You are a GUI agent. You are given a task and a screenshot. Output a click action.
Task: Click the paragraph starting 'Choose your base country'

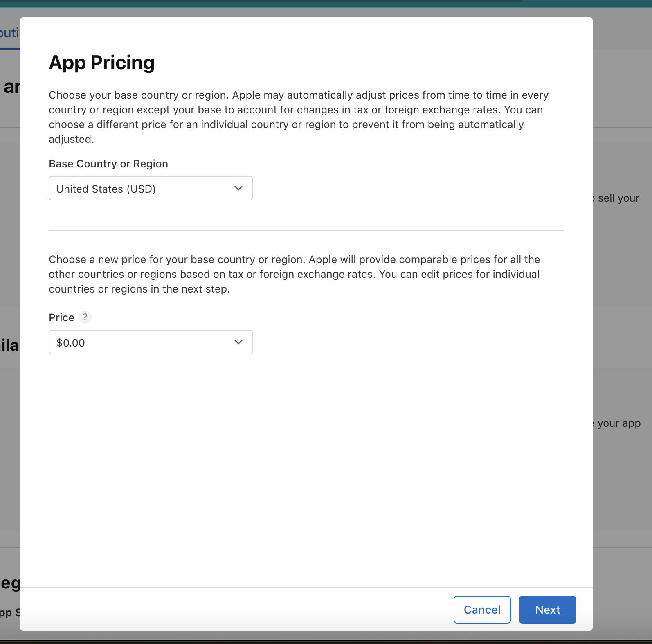click(x=298, y=117)
